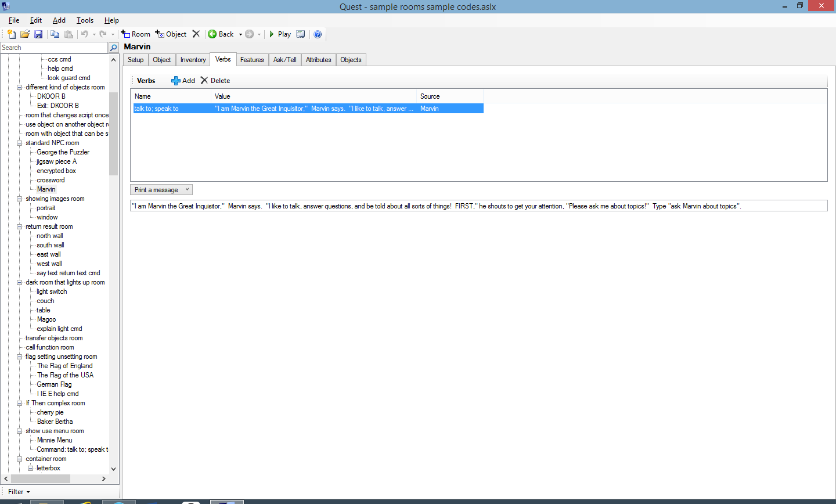
Task: Click the Search input field
Action: (53, 48)
